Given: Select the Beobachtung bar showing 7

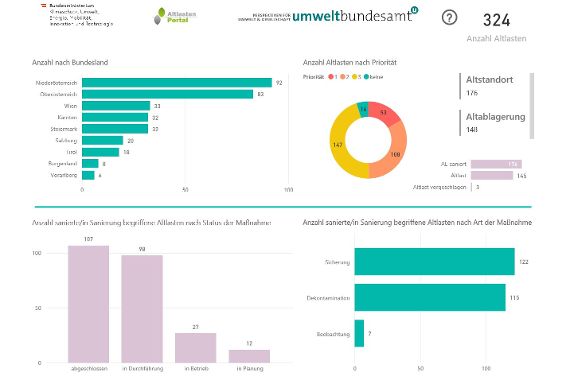Looking at the screenshot, I should tap(359, 333).
